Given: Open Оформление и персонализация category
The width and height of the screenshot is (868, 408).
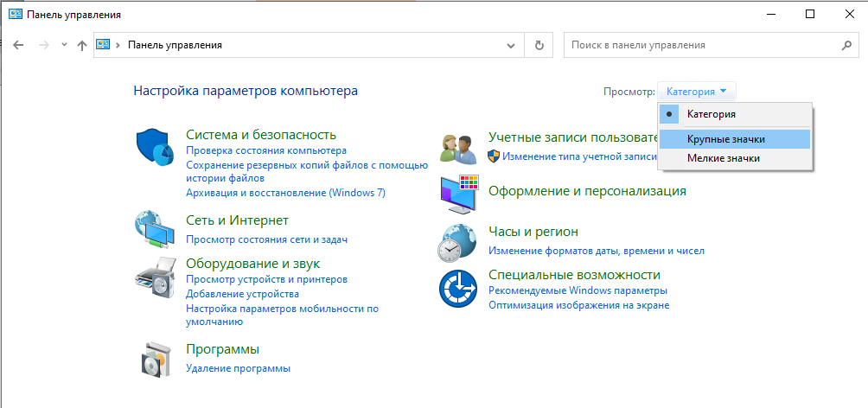Looking at the screenshot, I should (x=587, y=191).
